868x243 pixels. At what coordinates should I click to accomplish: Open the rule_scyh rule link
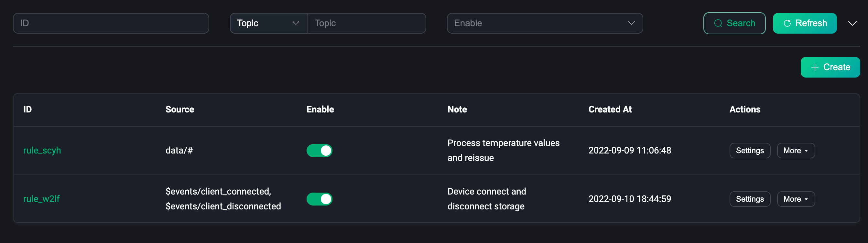coord(42,151)
